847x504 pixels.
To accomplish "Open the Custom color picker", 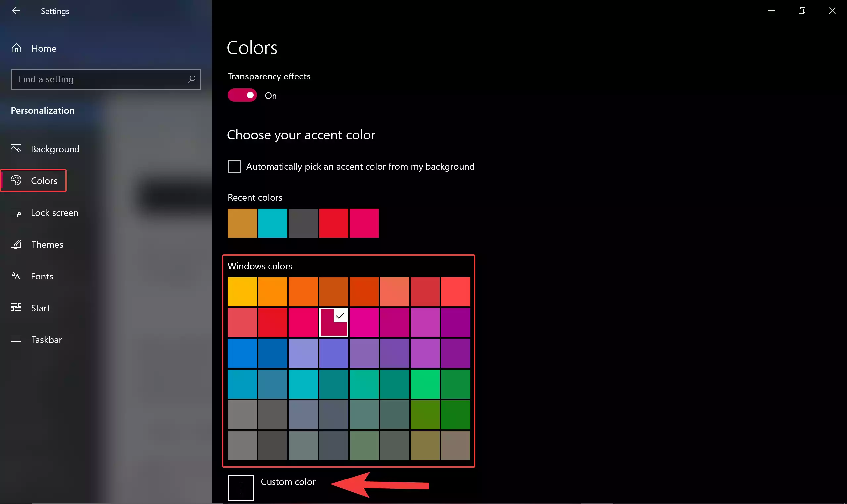I will (240, 488).
